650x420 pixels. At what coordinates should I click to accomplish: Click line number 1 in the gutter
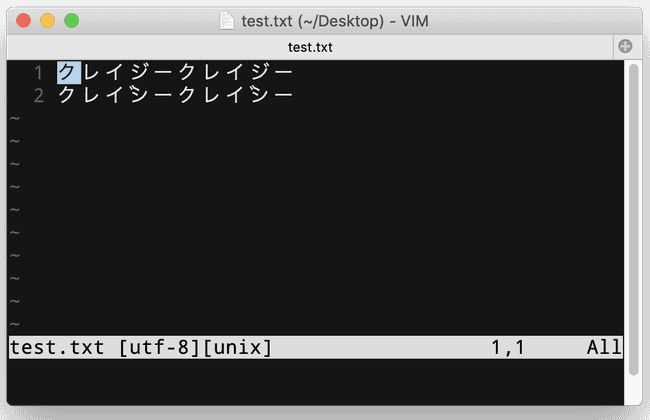click(x=38, y=73)
